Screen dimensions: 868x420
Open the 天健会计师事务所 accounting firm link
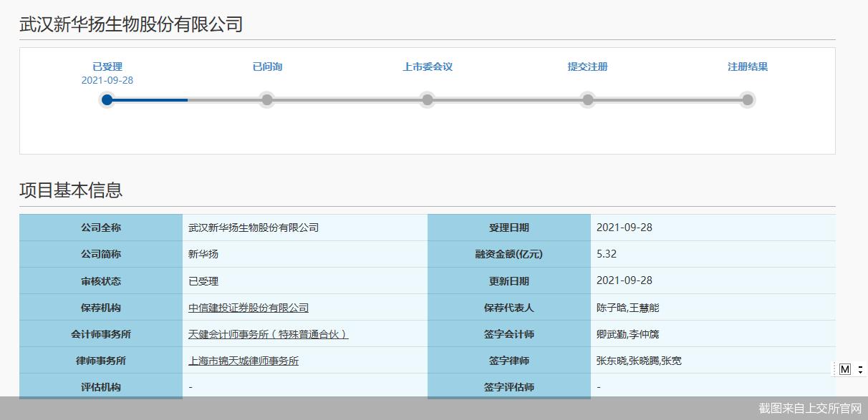(266, 333)
